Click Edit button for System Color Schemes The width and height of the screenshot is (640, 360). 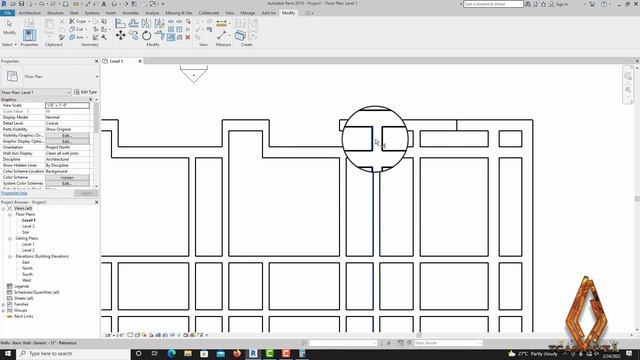[67, 184]
